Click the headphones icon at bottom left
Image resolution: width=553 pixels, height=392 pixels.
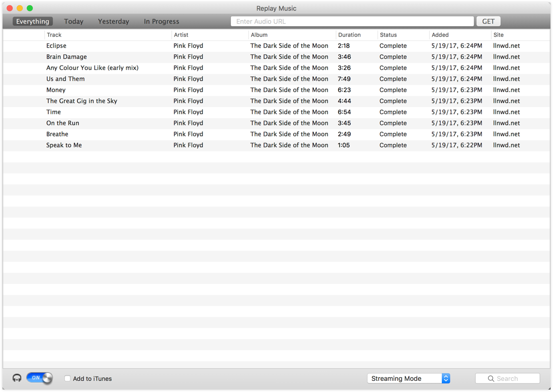click(x=17, y=378)
